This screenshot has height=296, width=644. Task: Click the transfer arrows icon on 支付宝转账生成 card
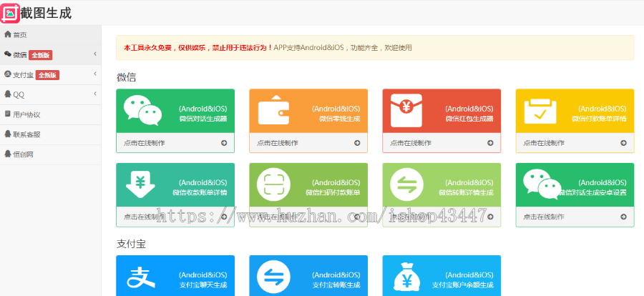click(273, 277)
